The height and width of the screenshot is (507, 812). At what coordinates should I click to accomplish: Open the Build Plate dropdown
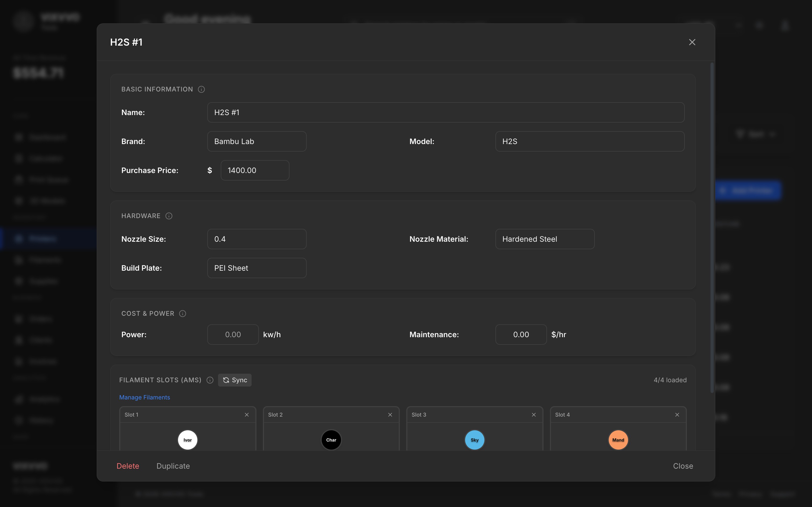point(257,268)
